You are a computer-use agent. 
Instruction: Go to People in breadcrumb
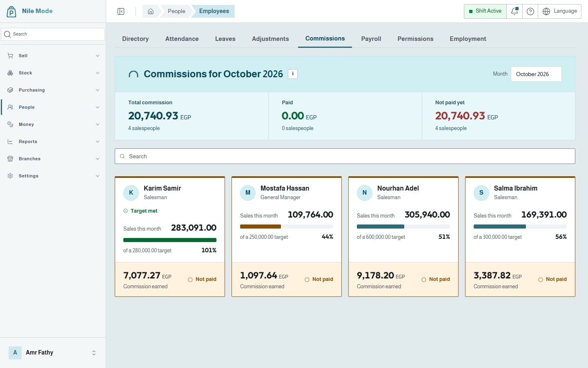[x=176, y=11]
